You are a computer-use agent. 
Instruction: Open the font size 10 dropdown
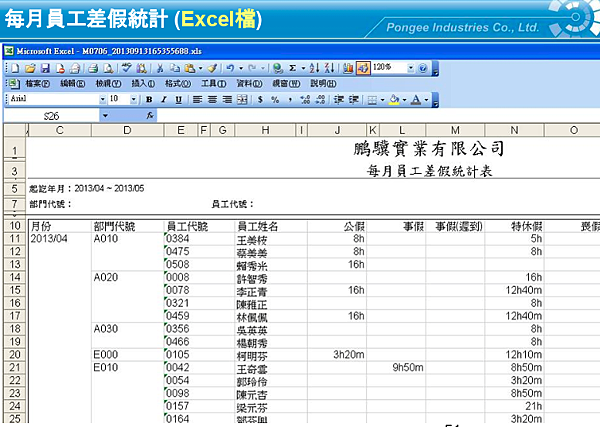133,99
